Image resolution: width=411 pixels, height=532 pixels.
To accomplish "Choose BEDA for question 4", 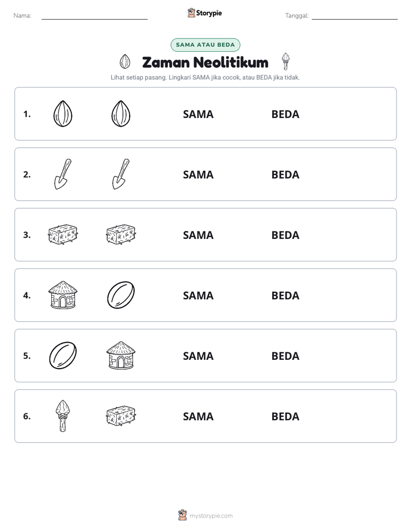I will tap(286, 295).
